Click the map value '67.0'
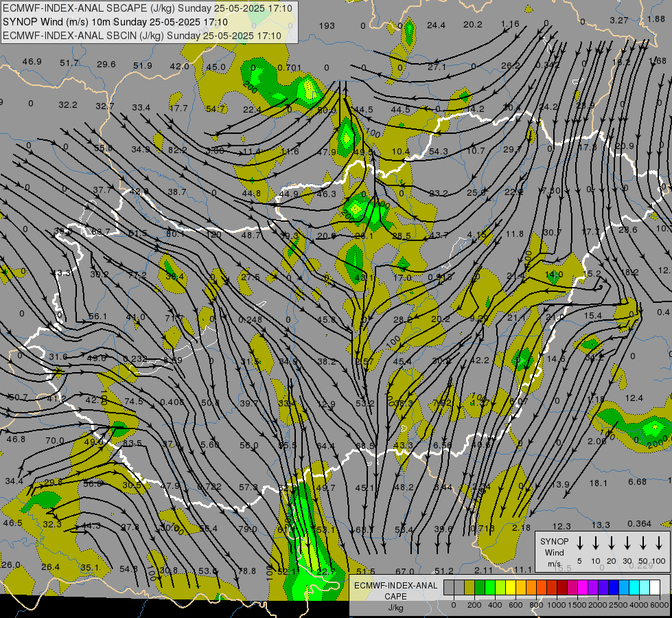 [x=404, y=571]
